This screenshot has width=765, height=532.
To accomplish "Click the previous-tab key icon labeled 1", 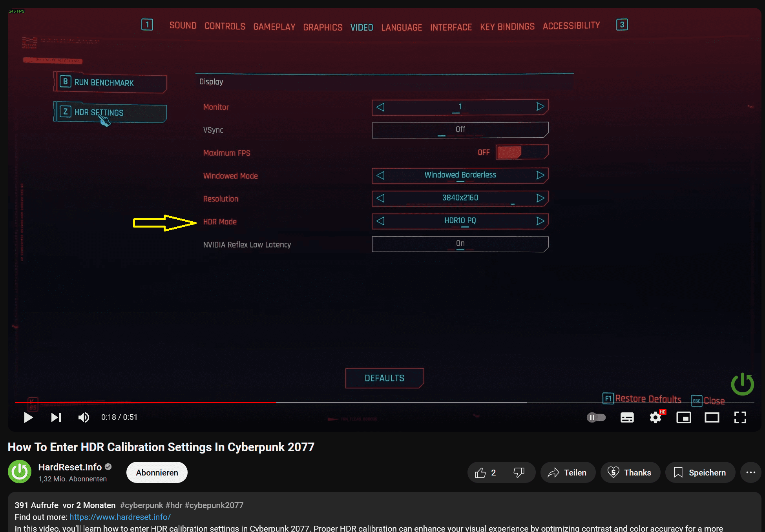I will click(147, 25).
